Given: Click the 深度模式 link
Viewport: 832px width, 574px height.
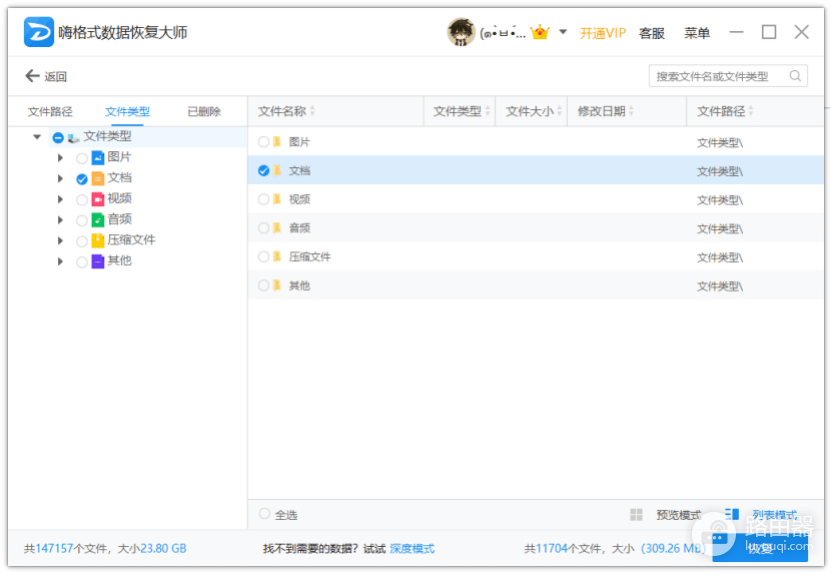Looking at the screenshot, I should [x=412, y=549].
